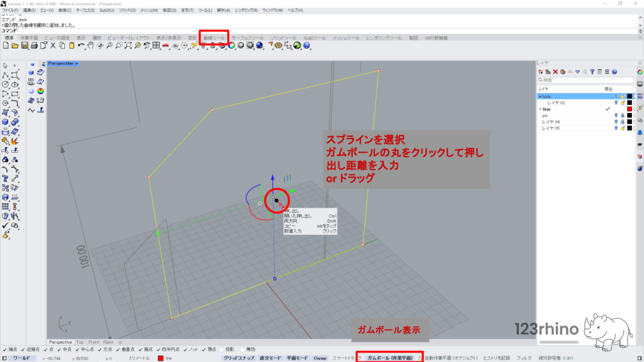Open the notifications bell icon on the right
644x362 pixels.
[x=640, y=133]
